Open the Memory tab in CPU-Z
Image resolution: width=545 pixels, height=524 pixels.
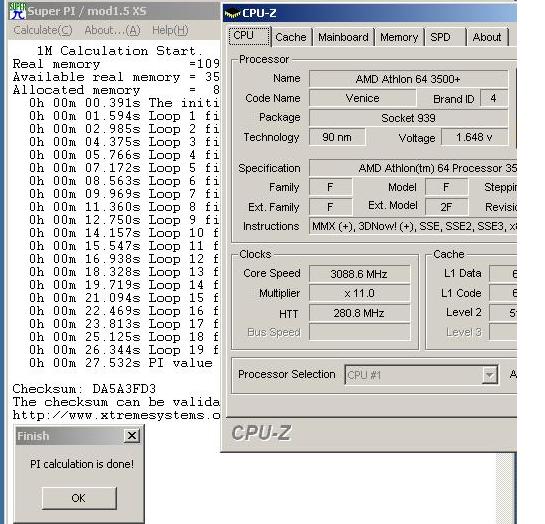click(399, 37)
